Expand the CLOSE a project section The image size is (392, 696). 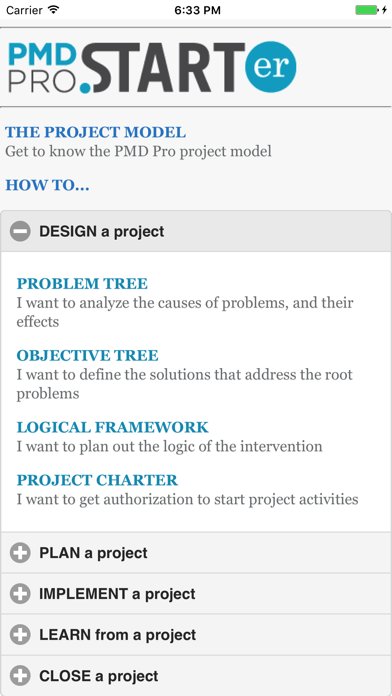coord(196,676)
